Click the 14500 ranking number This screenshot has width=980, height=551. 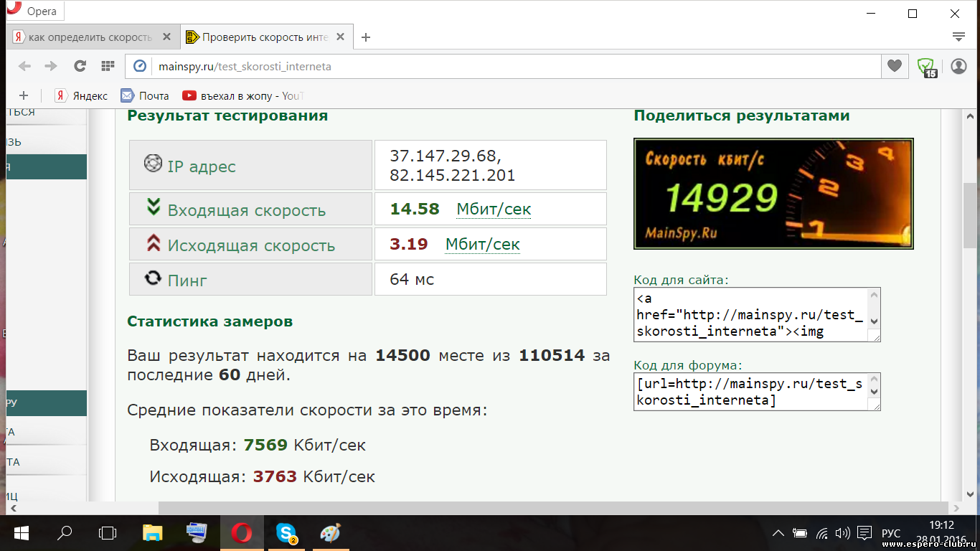point(402,355)
